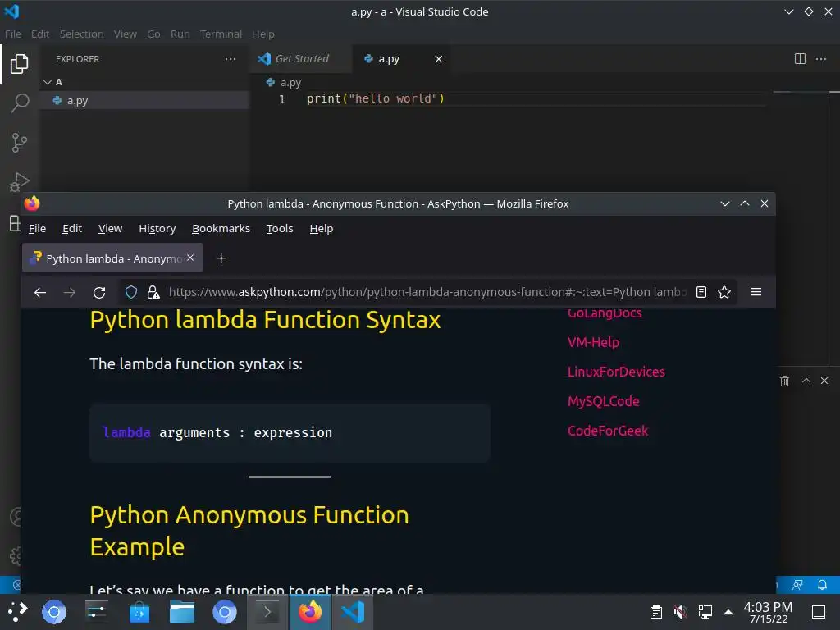
Task: Open the Search view in VS Code
Action: 20,103
